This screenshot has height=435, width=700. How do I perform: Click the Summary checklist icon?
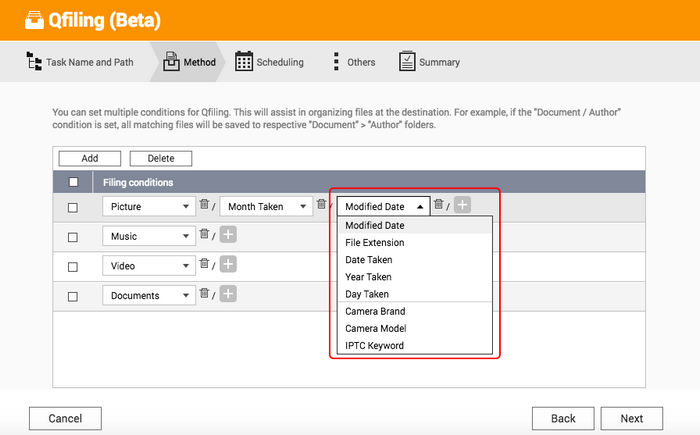point(407,61)
